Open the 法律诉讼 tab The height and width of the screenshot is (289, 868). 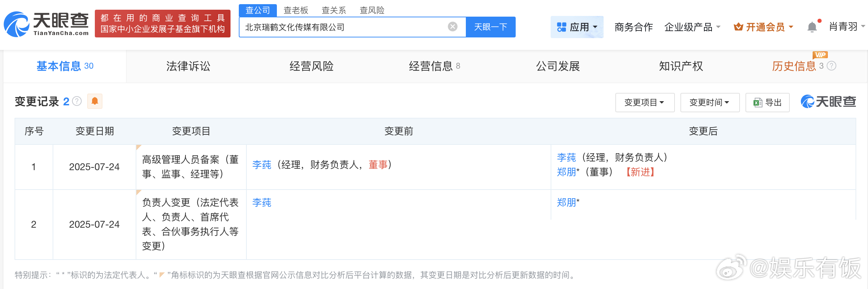[188, 66]
